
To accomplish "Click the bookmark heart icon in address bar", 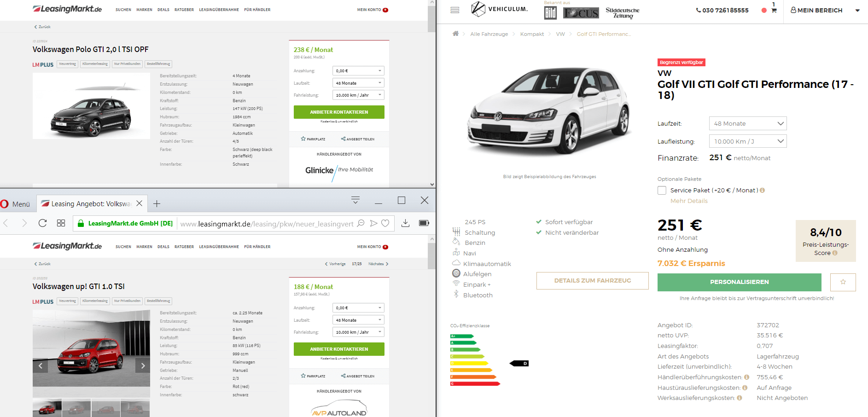I will [x=385, y=223].
